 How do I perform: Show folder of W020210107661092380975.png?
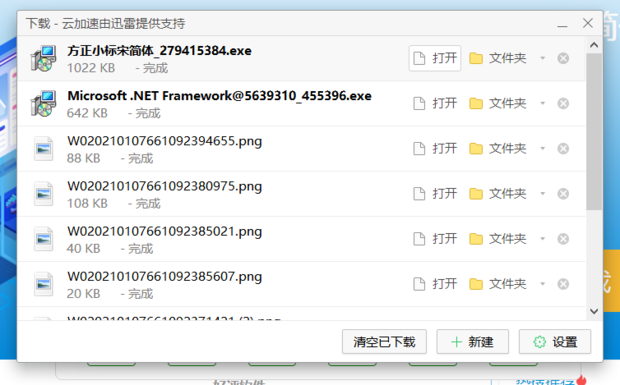pyautogui.click(x=498, y=193)
